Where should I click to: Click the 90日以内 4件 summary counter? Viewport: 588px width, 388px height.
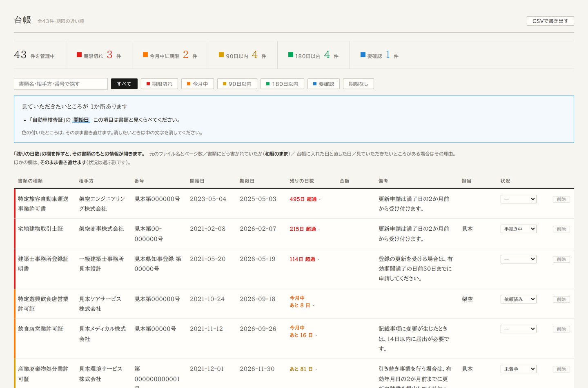(x=243, y=55)
